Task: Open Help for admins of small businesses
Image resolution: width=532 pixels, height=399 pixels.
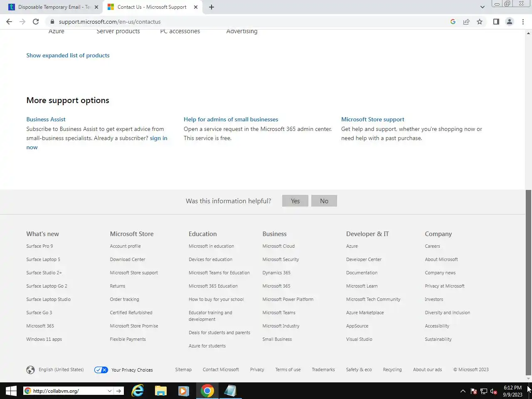Action: pos(231,119)
